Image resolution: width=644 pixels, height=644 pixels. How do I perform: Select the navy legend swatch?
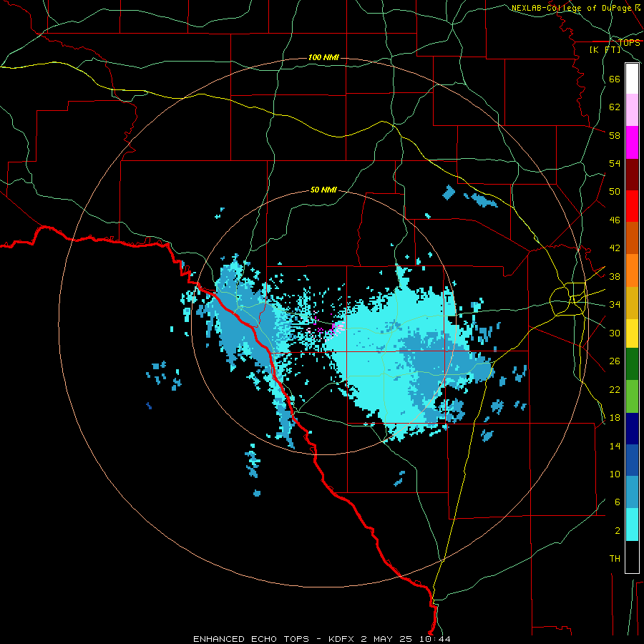pos(632,429)
